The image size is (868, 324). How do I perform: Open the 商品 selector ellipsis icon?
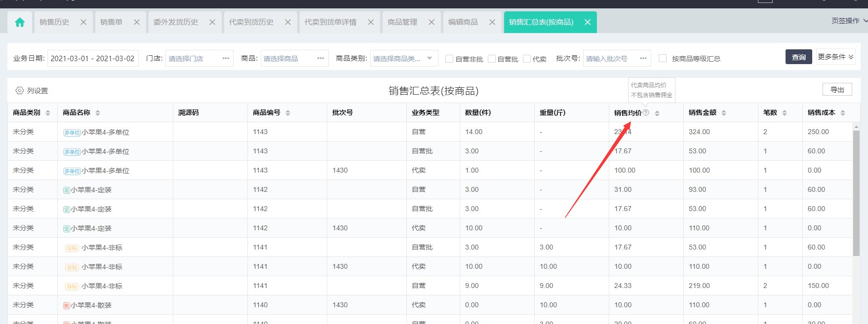[x=320, y=58]
